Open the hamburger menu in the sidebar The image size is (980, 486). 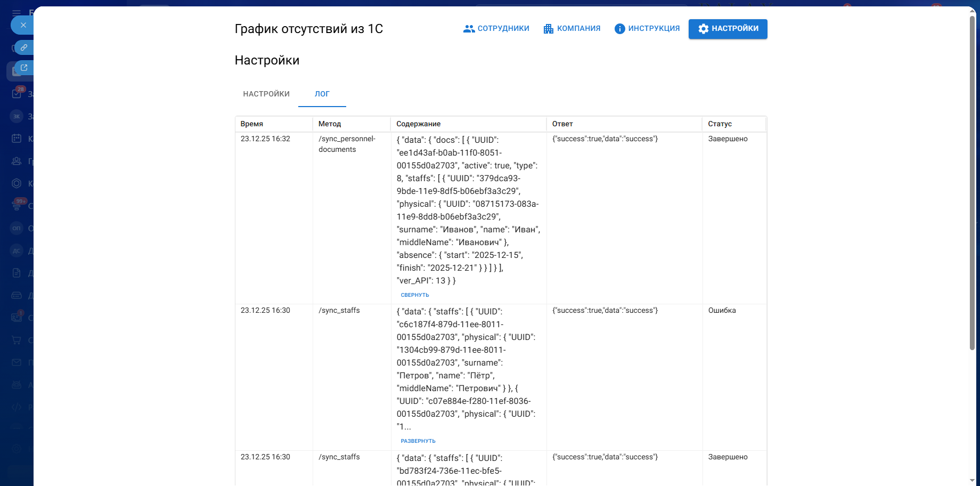click(17, 12)
